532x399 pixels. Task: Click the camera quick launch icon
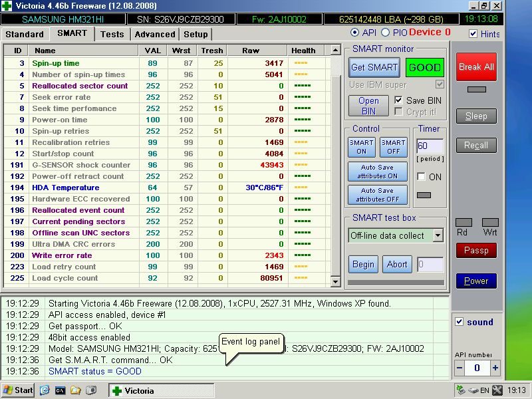tap(91, 390)
